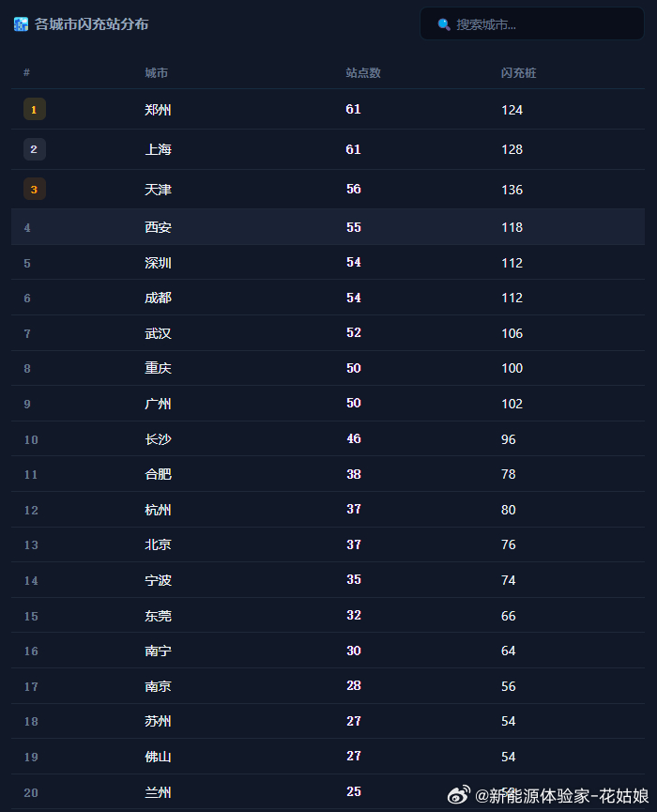Click the gold rank 1 badge
The image size is (657, 812).
click(x=34, y=109)
